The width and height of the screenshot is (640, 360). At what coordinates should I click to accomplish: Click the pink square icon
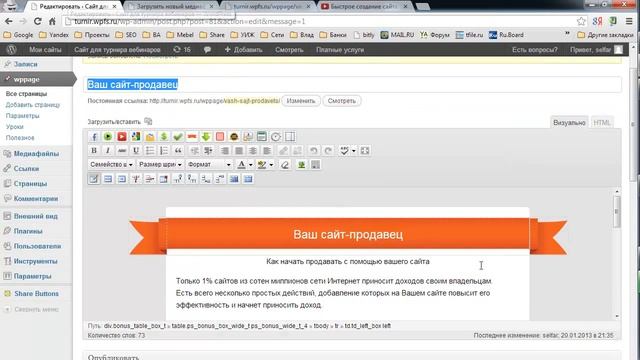(220, 137)
